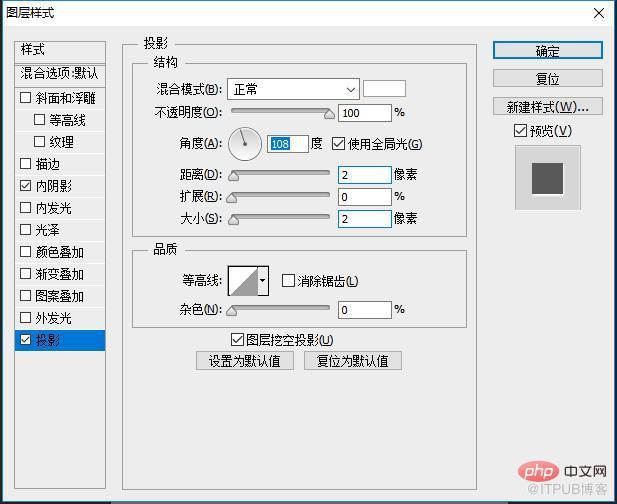Click the 大小 slider handle
This screenshot has width=617, height=504.
pyautogui.click(x=234, y=220)
